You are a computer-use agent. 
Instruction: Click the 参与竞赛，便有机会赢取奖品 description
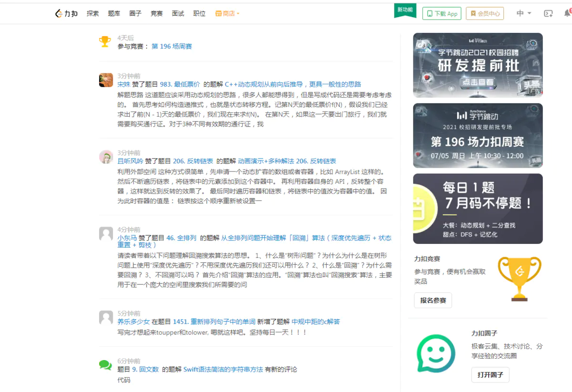450,276
